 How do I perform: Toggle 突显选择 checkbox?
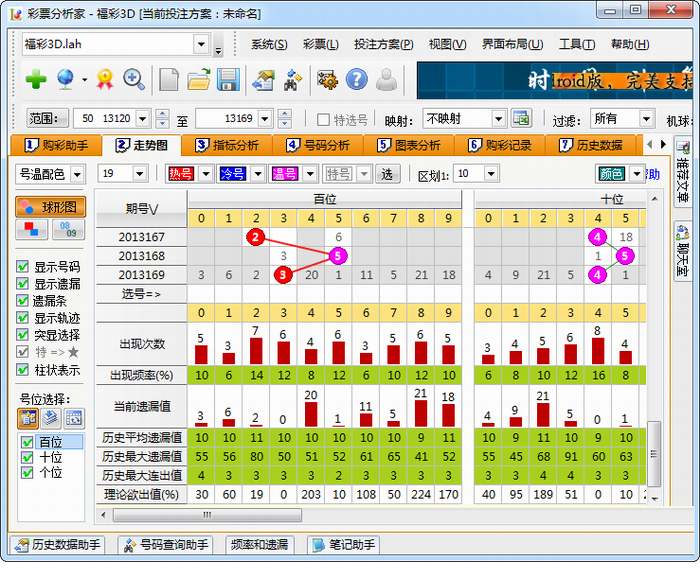click(x=22, y=334)
